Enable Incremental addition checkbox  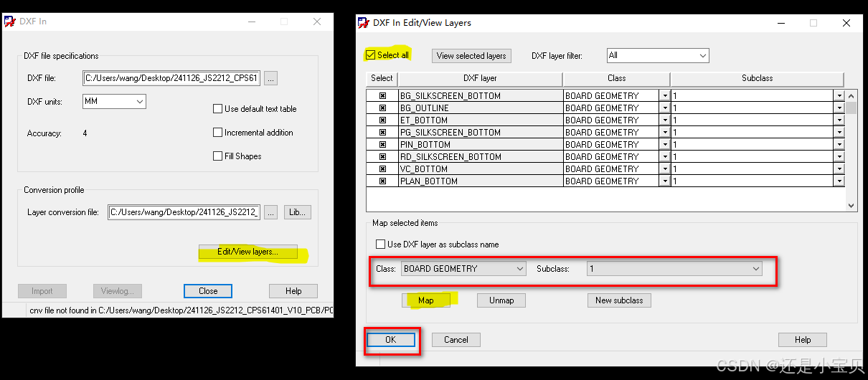coord(218,133)
